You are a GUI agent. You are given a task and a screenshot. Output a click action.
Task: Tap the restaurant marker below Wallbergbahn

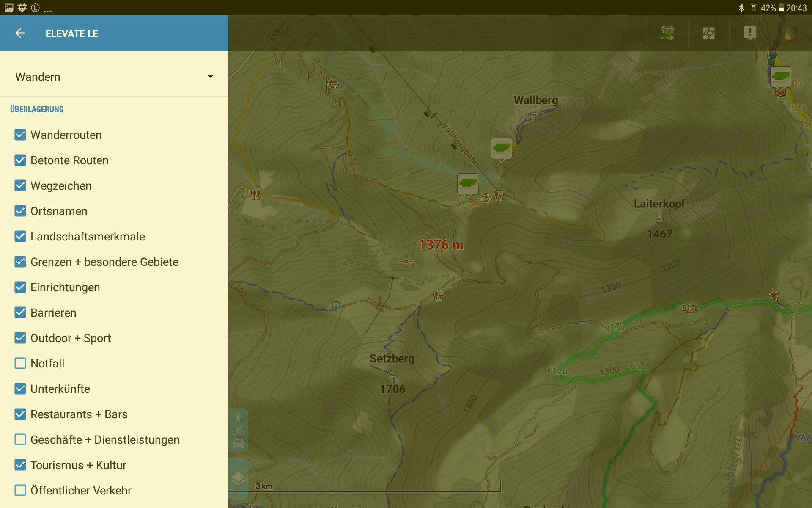(499, 195)
